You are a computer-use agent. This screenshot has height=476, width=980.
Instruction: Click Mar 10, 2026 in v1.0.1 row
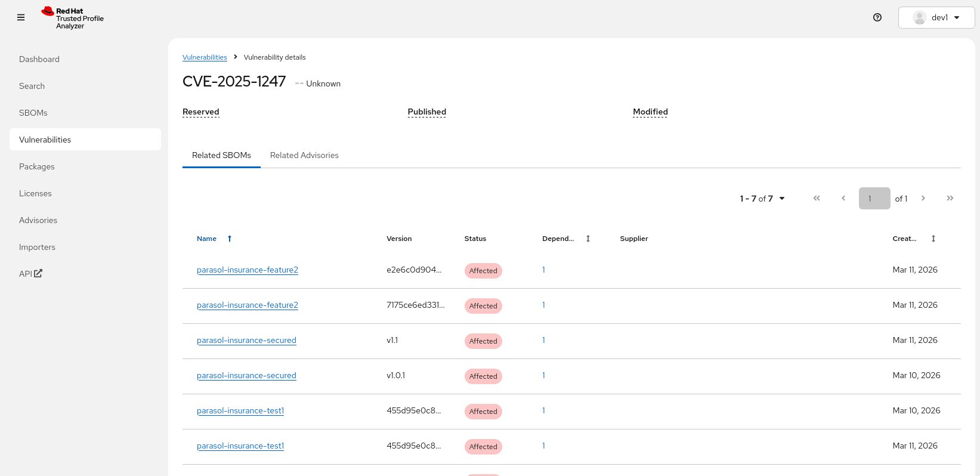click(x=916, y=375)
